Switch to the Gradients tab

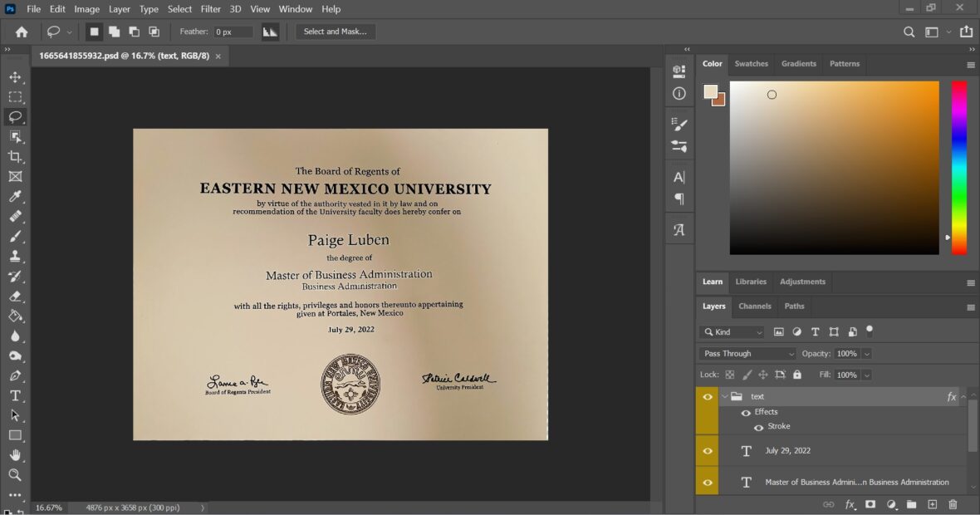(799, 64)
